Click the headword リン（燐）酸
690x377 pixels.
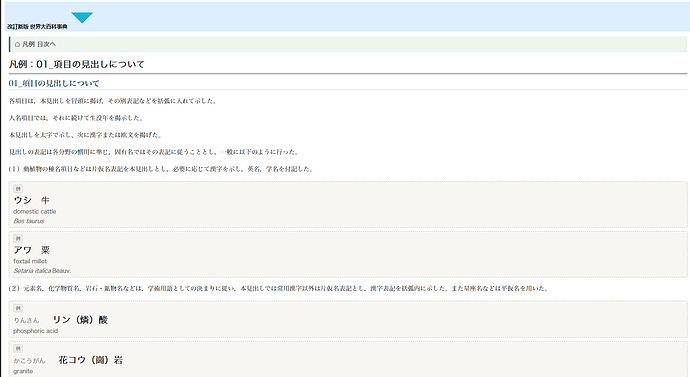pyautogui.click(x=80, y=320)
